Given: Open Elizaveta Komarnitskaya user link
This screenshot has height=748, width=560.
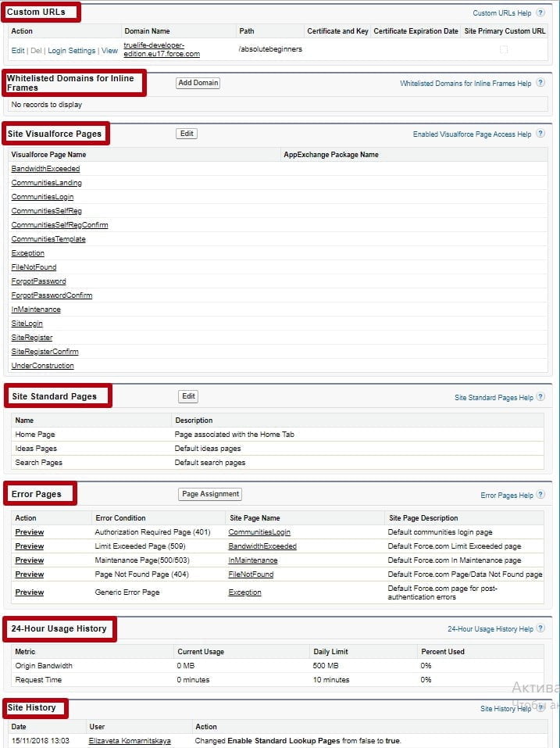Looking at the screenshot, I should 130,741.
